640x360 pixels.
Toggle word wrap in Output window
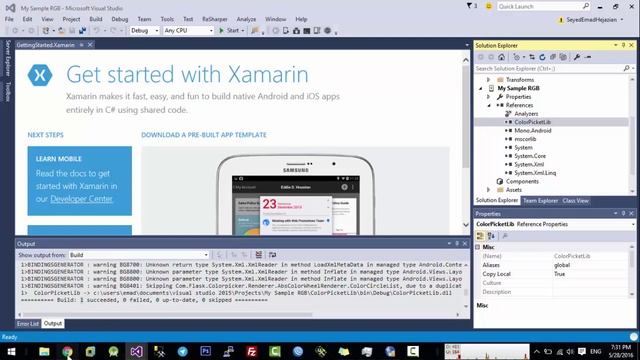click(x=272, y=255)
